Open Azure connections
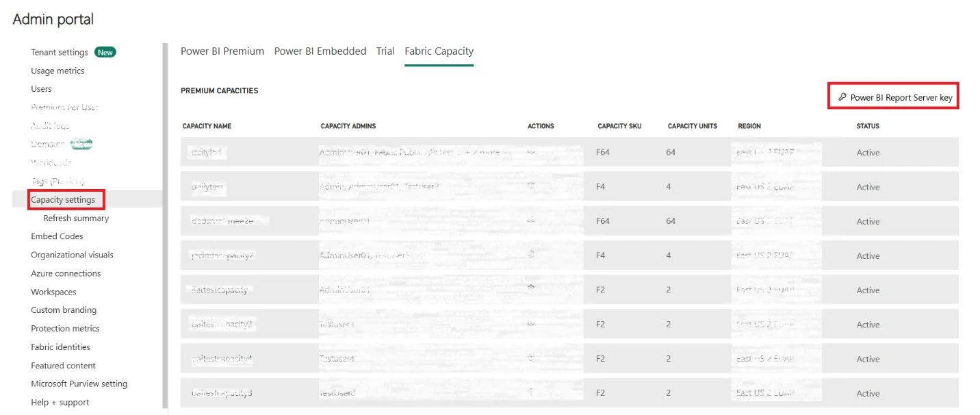 point(66,273)
